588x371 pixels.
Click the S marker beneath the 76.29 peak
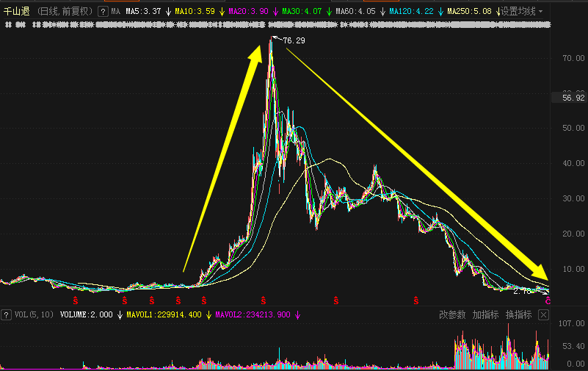coord(264,300)
